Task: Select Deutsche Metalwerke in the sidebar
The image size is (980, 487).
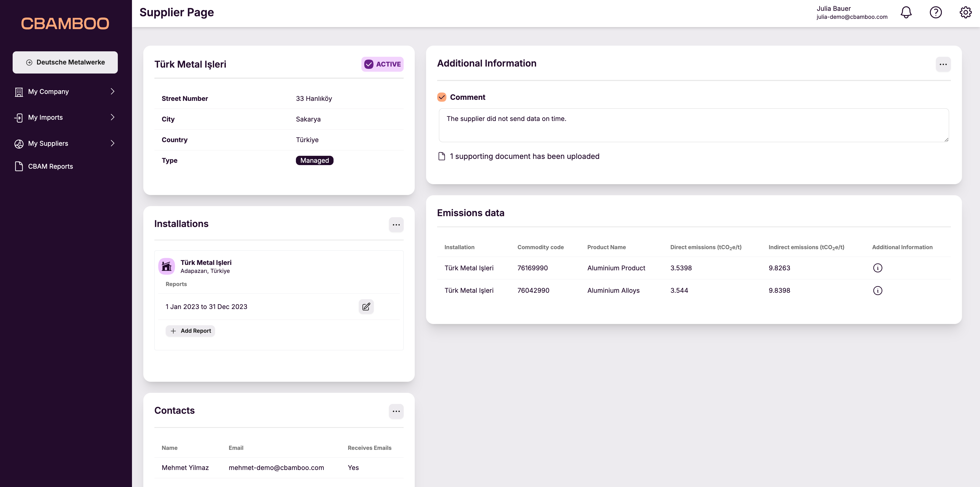Action: tap(65, 62)
